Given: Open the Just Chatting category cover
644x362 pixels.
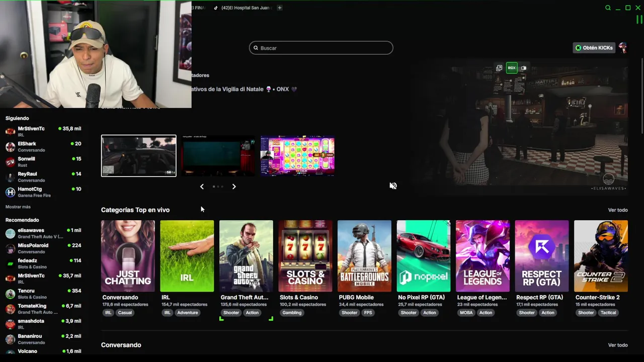Looking at the screenshot, I should tap(128, 256).
